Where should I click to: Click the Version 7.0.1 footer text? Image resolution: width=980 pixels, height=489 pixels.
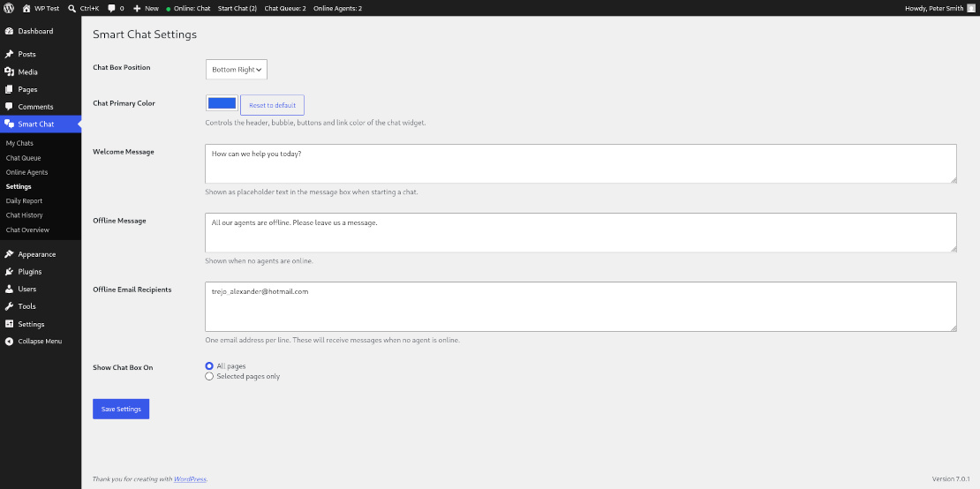[x=951, y=479]
